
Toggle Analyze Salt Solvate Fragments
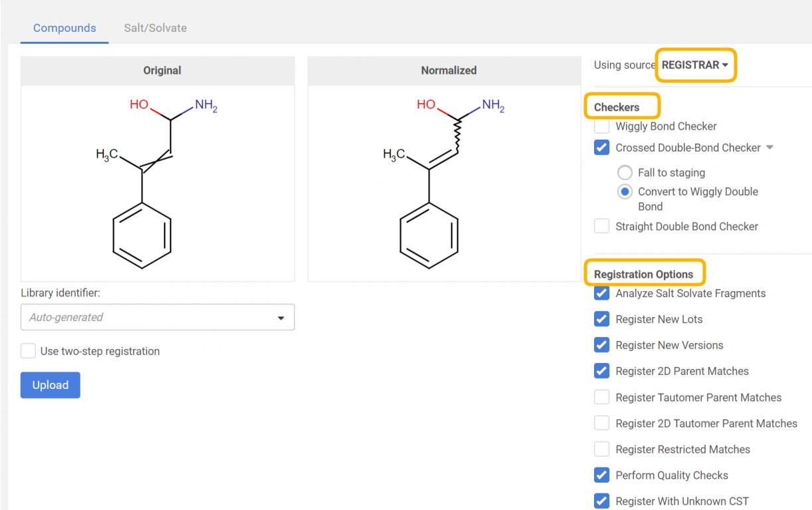[x=602, y=293]
